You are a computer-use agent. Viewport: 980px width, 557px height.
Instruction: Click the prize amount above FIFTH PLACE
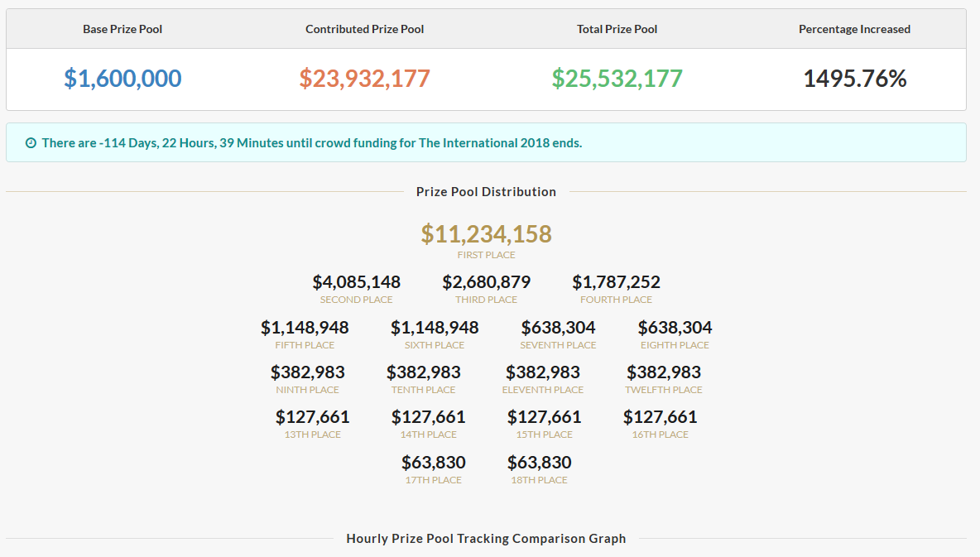click(305, 328)
